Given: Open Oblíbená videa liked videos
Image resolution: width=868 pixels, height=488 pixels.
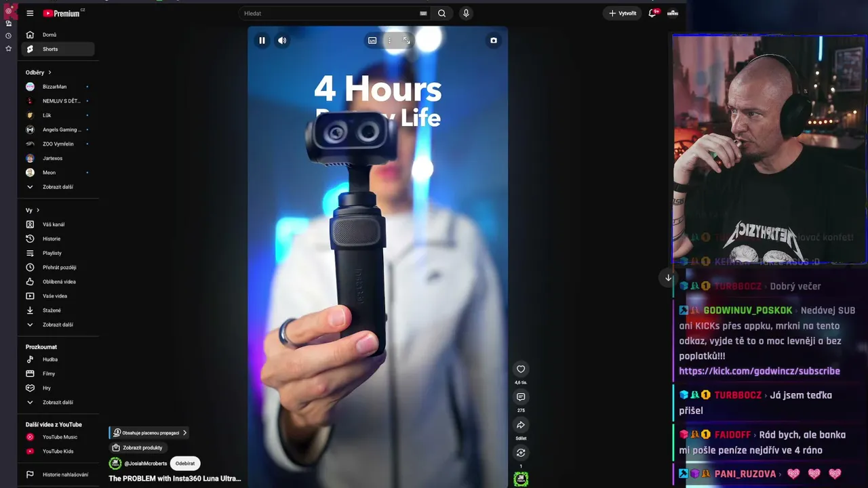Looking at the screenshot, I should [59, 281].
